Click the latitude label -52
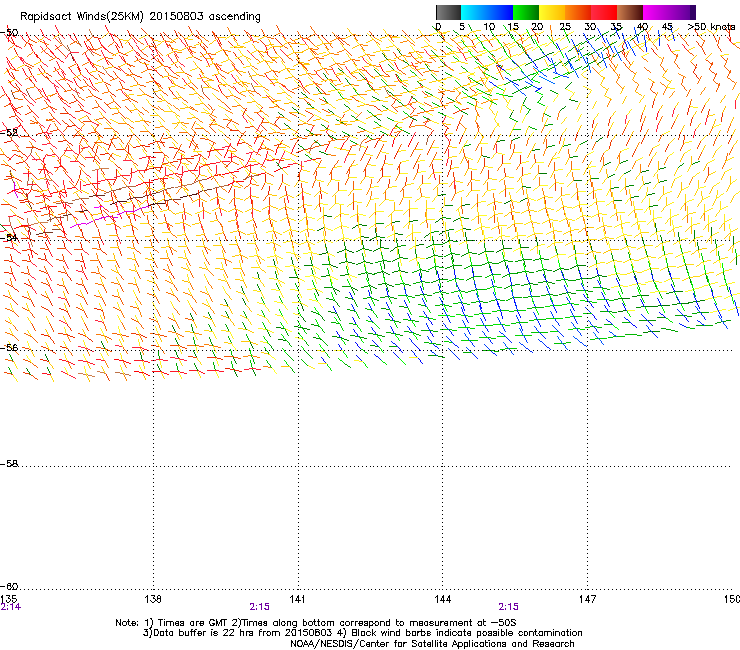The width and height of the screenshot is (740, 650). point(9,133)
